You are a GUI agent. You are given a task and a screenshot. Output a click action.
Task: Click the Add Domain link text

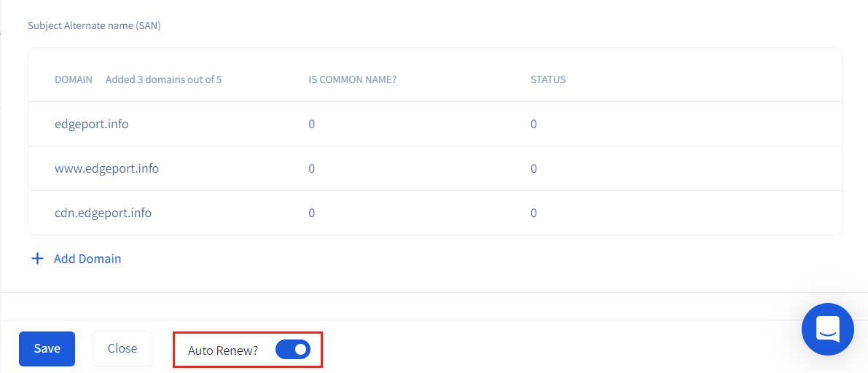87,259
